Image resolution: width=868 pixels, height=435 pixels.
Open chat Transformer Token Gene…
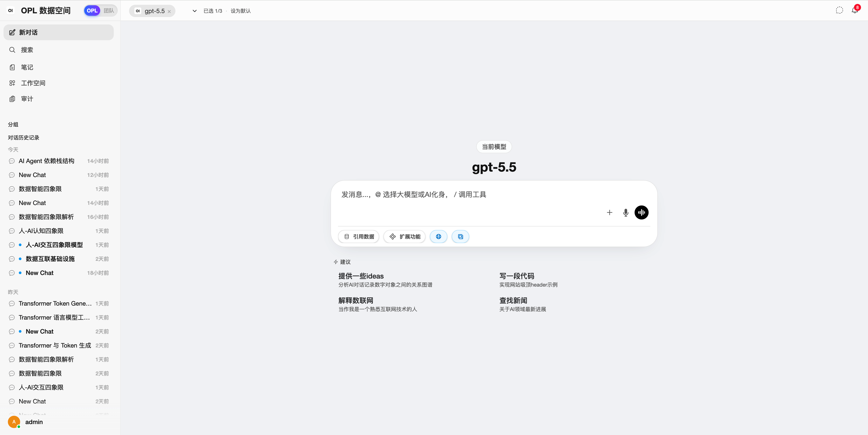pyautogui.click(x=59, y=304)
